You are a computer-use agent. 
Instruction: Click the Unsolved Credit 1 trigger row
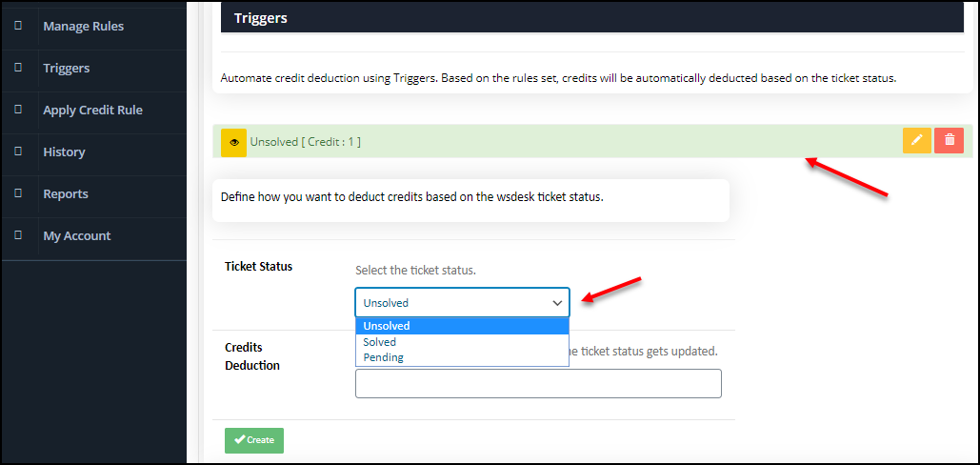(x=591, y=141)
